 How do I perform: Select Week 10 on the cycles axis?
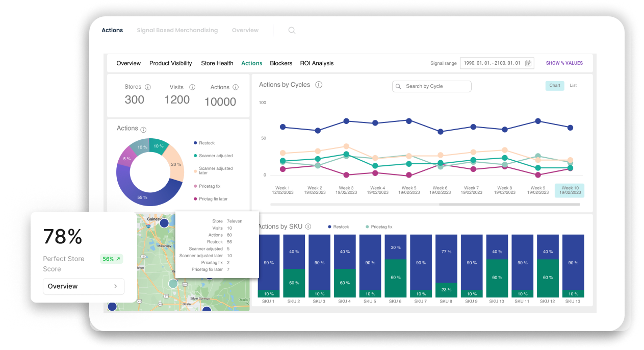tap(569, 190)
